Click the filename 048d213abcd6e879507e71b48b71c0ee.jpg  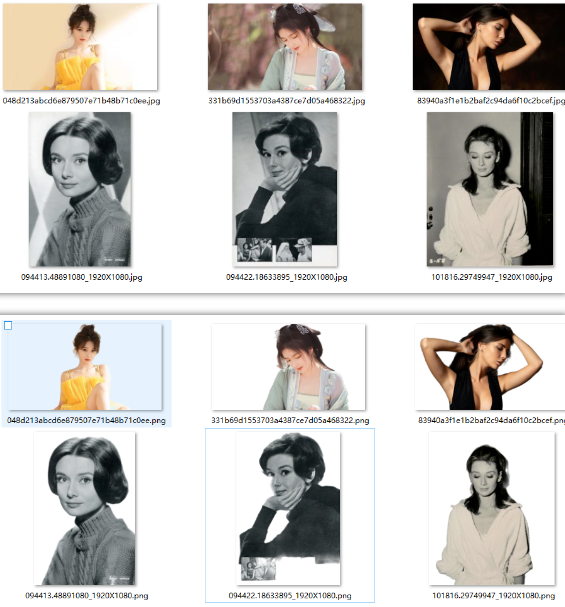[81, 101]
